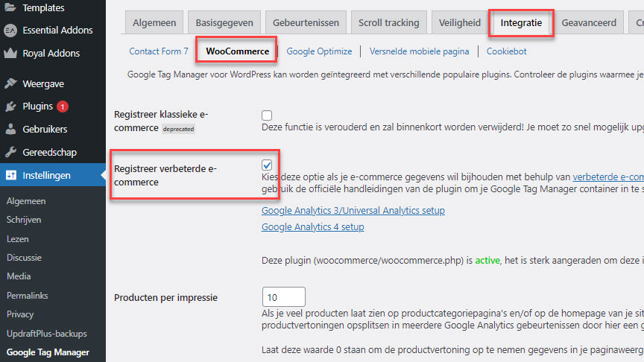Open UpdraftPlus-backups settings submenu
Screen dimensions: 644x362
point(46,334)
